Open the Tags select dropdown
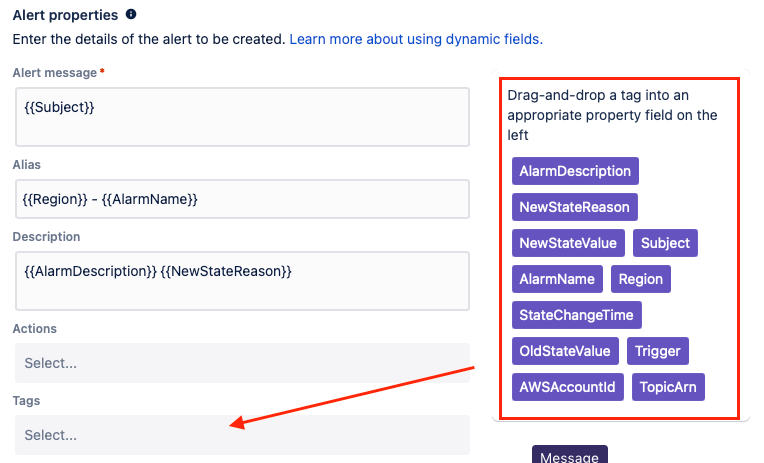 pyautogui.click(x=242, y=435)
